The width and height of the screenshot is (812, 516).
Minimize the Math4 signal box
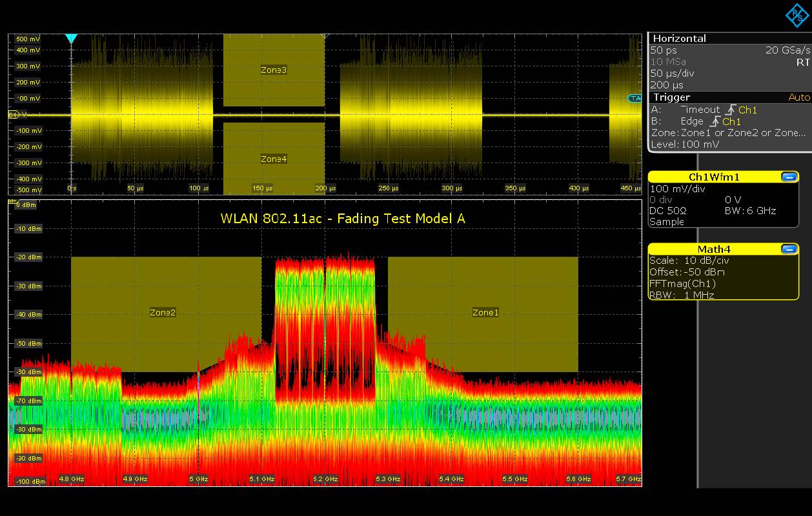[x=788, y=249]
